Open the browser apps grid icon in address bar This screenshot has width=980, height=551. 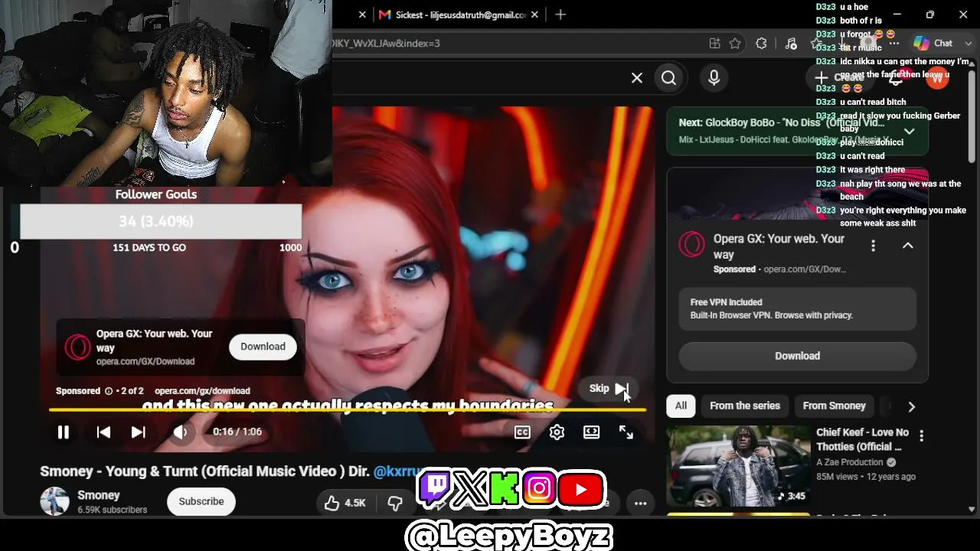714,44
